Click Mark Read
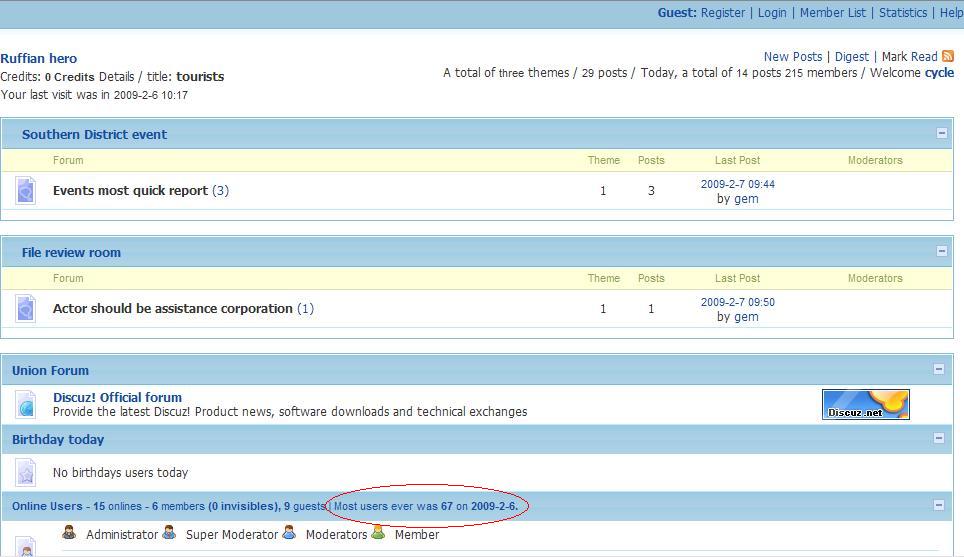964x557 pixels. [909, 57]
